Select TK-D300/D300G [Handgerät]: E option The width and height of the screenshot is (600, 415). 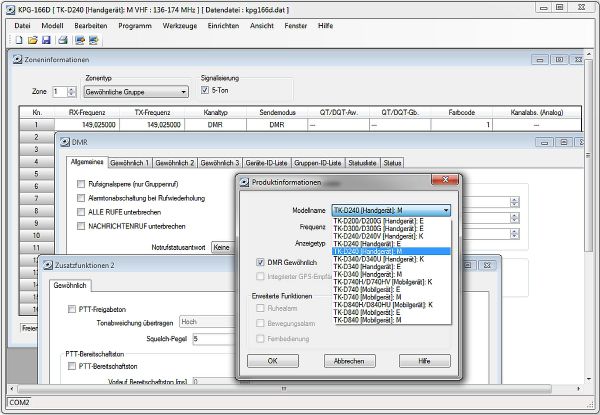click(x=391, y=229)
